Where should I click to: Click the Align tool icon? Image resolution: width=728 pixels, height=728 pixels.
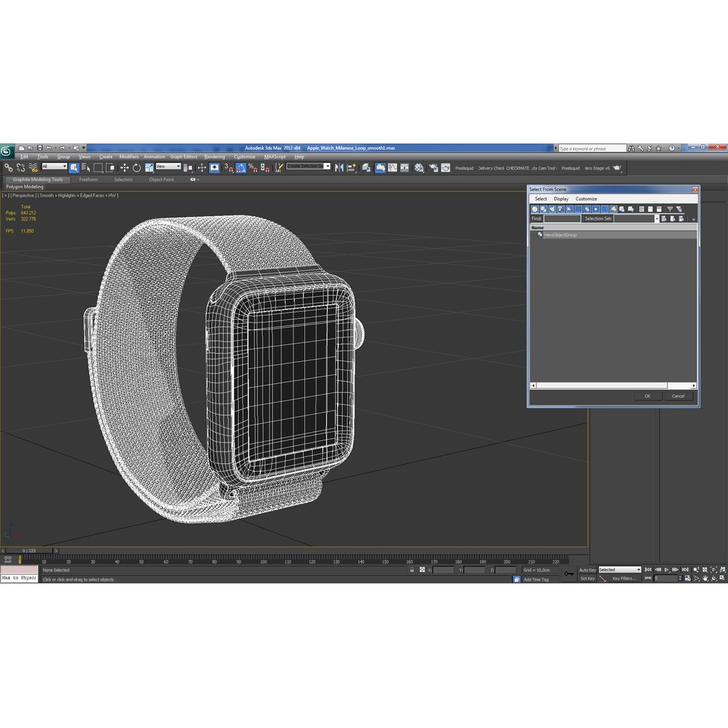coord(351,168)
